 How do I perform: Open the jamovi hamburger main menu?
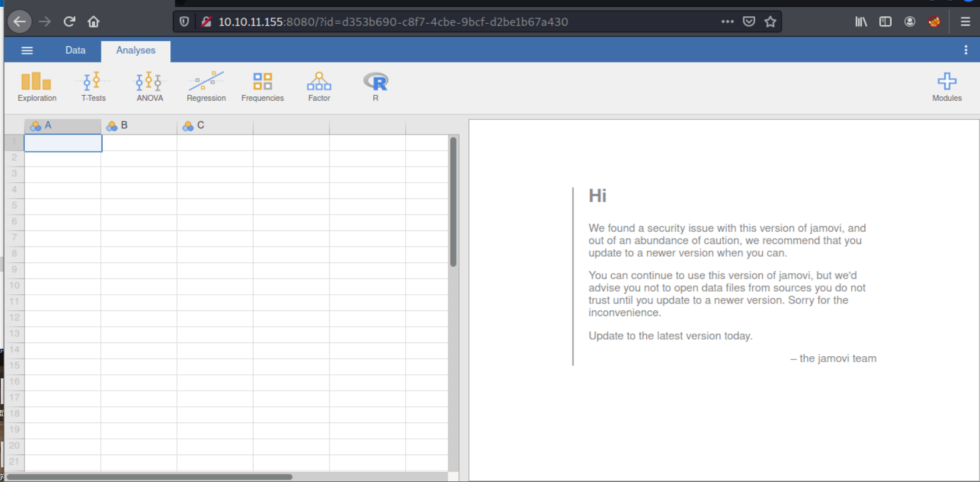27,51
